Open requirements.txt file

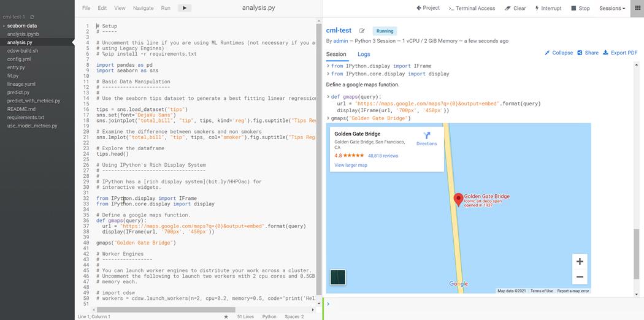click(x=26, y=117)
